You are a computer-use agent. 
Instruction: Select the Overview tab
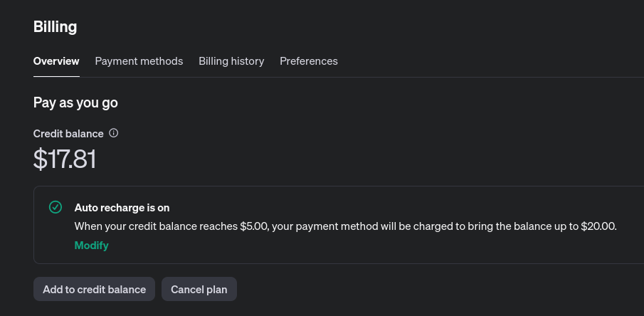[x=56, y=61]
